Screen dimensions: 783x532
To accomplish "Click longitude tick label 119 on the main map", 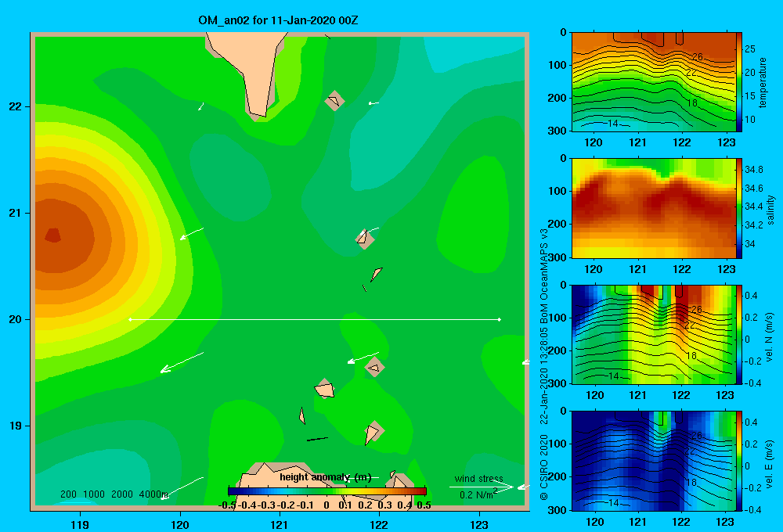I will [x=81, y=524].
